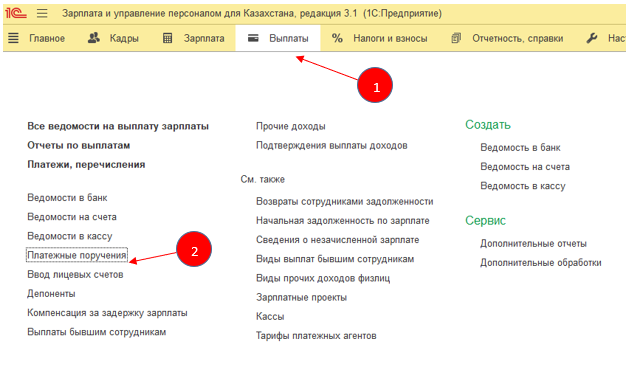Create a new Ведомость на счета
Screen dimensions: 631x366
525,167
